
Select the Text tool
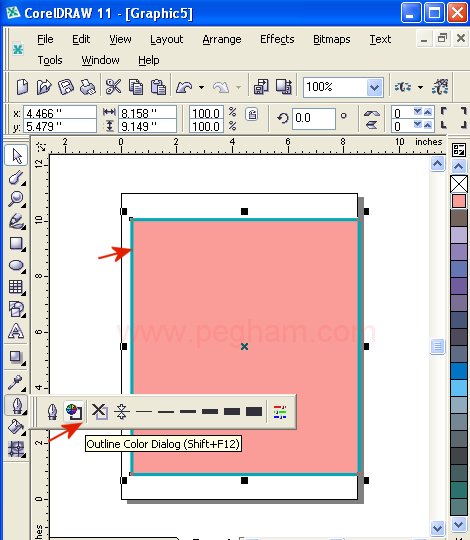[16, 331]
